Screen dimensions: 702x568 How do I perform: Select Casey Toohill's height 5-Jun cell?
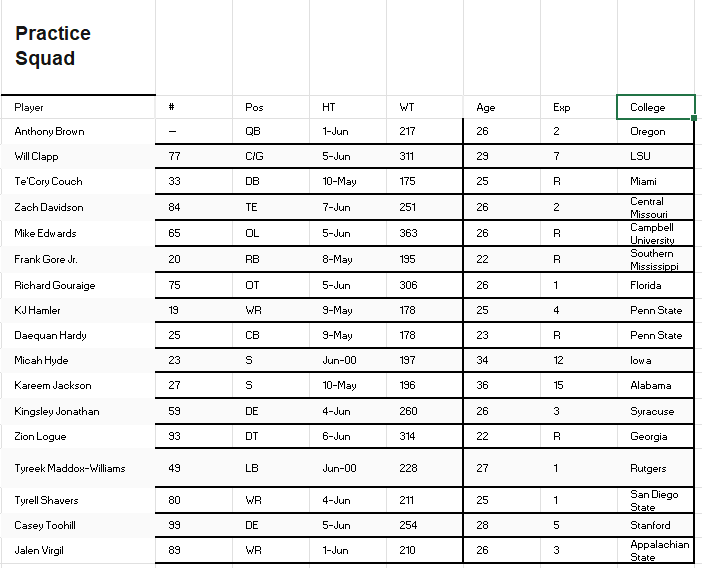[348, 525]
